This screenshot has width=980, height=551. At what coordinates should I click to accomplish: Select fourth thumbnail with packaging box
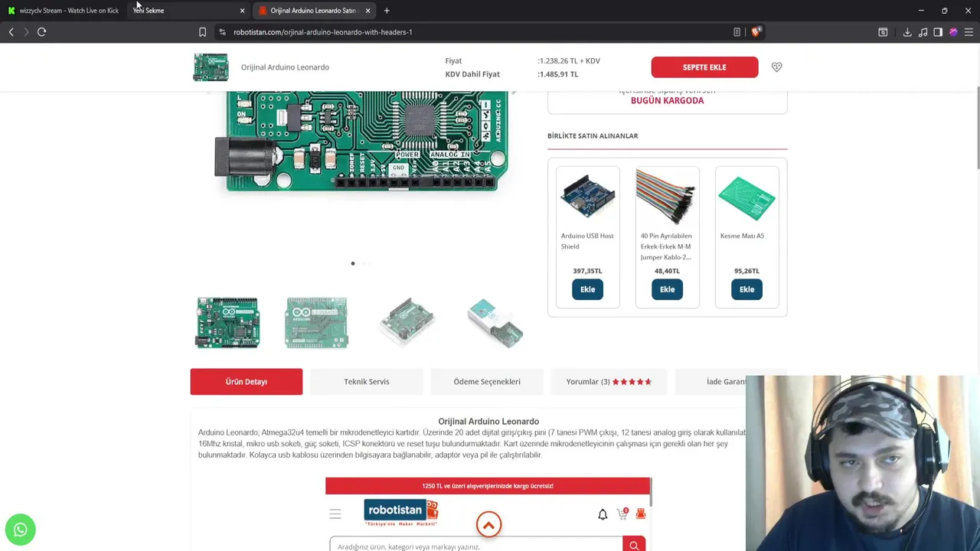click(x=495, y=323)
